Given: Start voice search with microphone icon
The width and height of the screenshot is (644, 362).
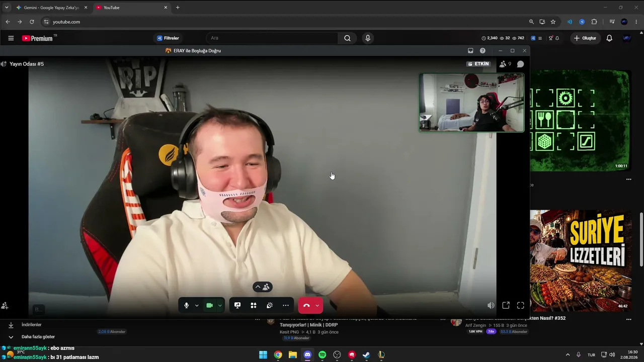Looking at the screenshot, I should click(368, 38).
